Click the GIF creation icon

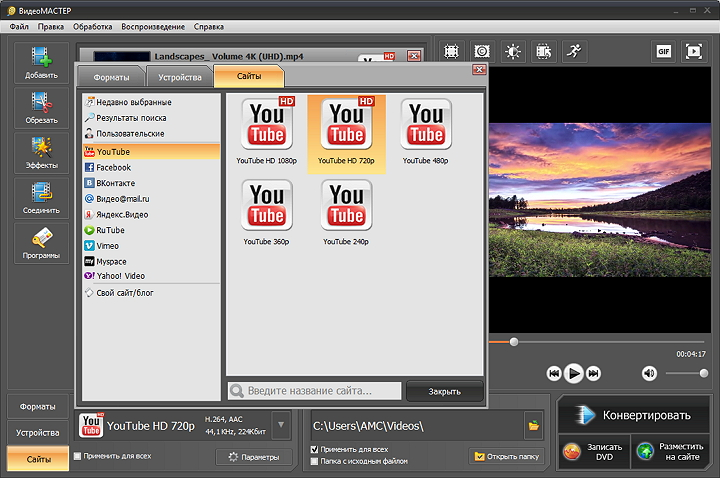(664, 51)
